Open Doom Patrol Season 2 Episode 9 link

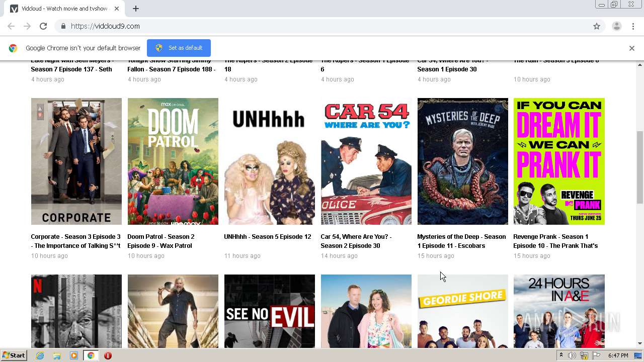click(161, 241)
